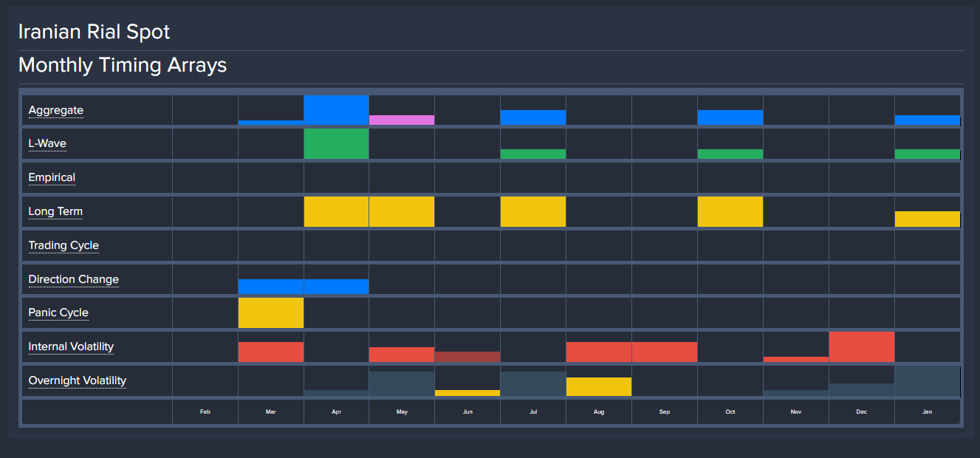The image size is (980, 458).
Task: Select the short yellow Long Term bar for January
Action: [928, 219]
